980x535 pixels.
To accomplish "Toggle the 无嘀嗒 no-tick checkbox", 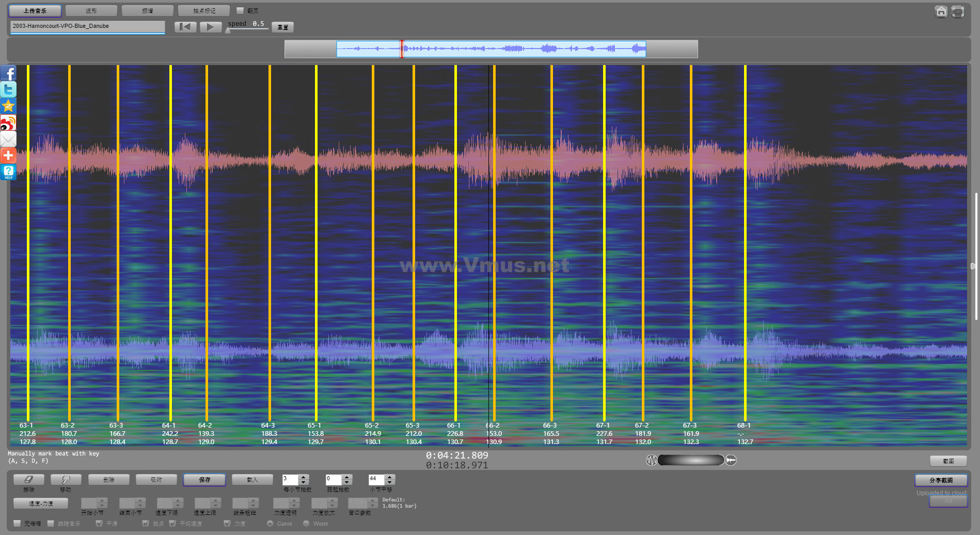I will (x=17, y=524).
